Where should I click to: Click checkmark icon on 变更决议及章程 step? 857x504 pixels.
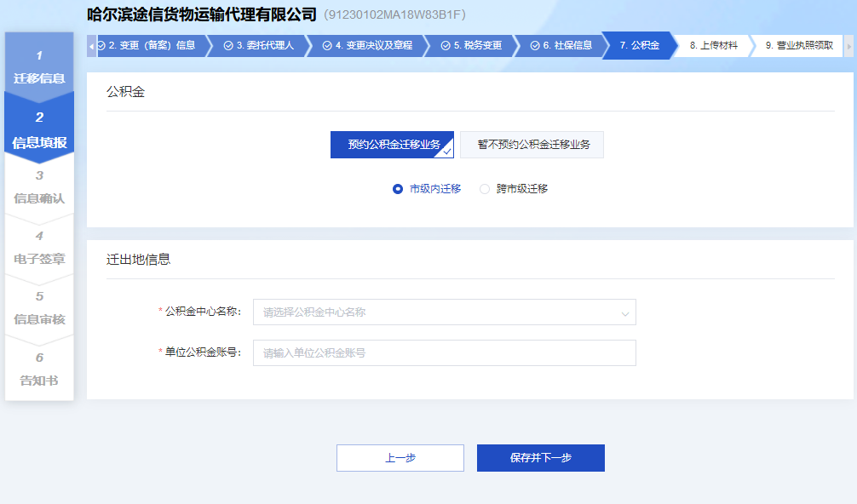[x=327, y=45]
